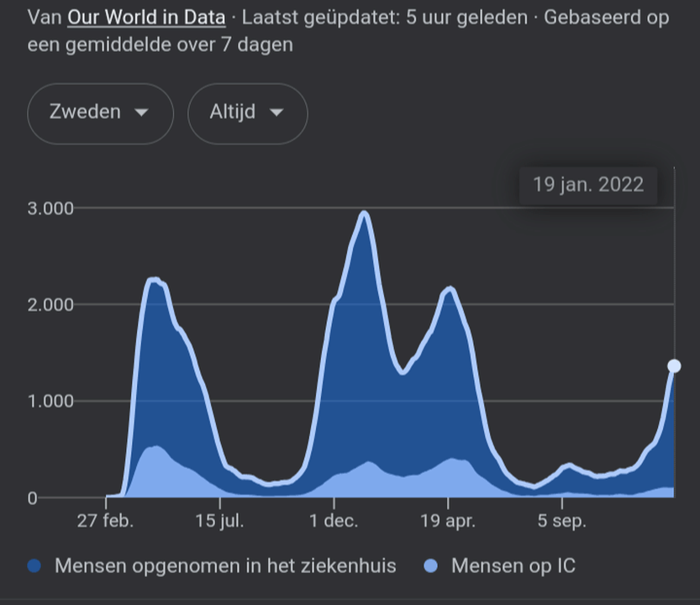Open the Zweden country dropdown
The width and height of the screenshot is (700, 605).
pos(100,113)
